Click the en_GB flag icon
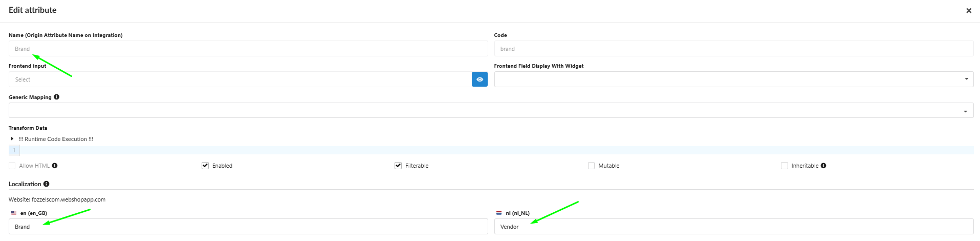Screen dimensions: 980x241 (13, 213)
